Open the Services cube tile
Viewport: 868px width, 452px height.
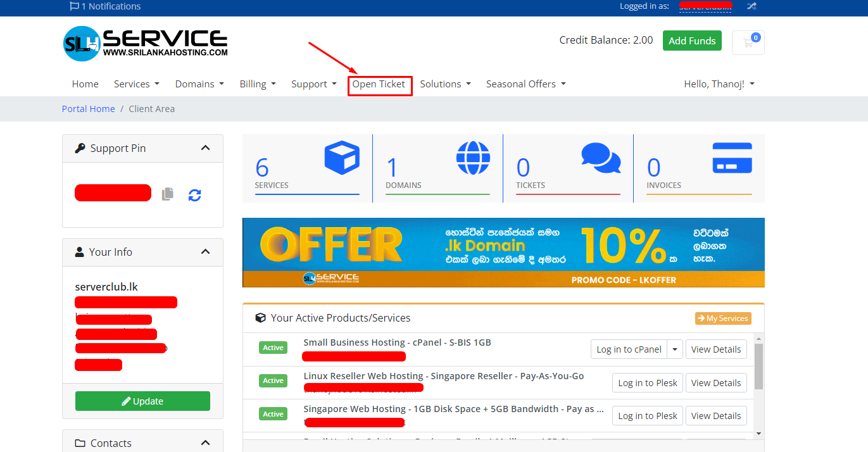click(307, 168)
